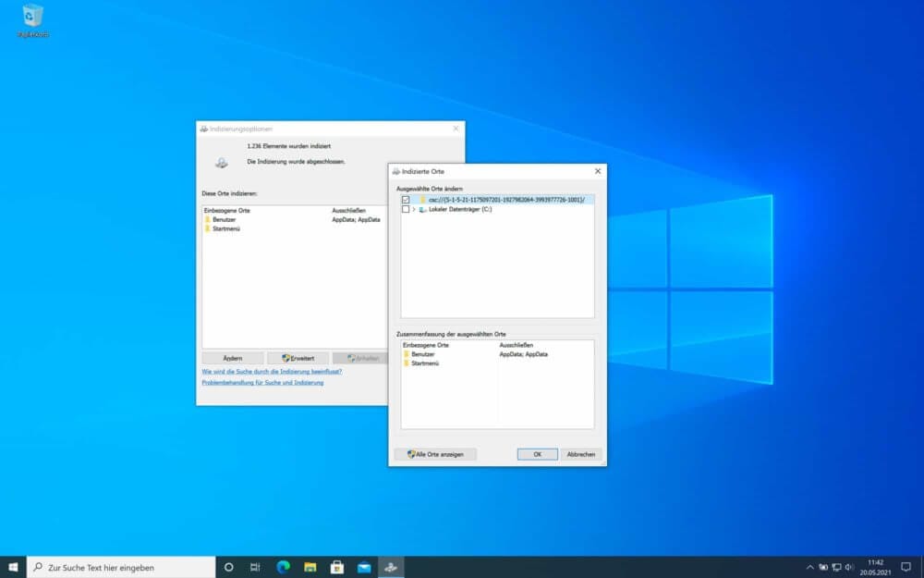Open the notification center icon
This screenshot has height=578, width=924.
pyautogui.click(x=906, y=568)
